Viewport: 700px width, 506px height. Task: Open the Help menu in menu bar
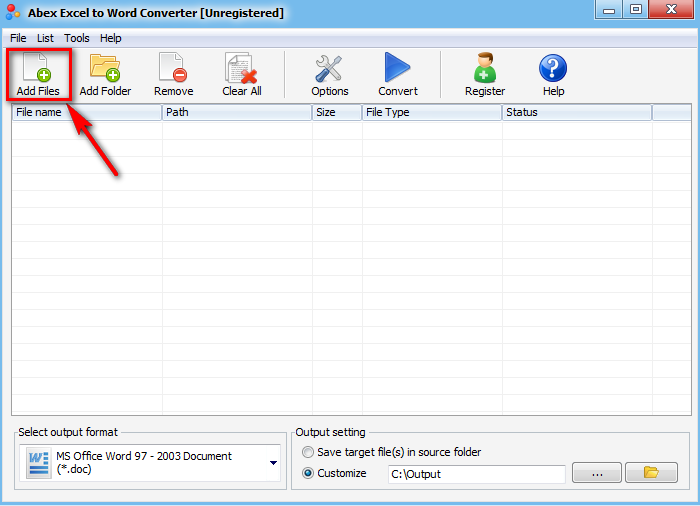(110, 38)
